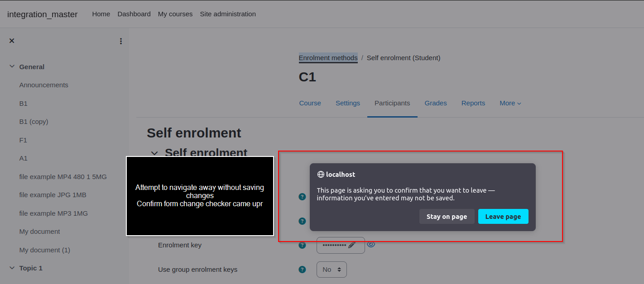This screenshot has height=284, width=644.
Task: Click the integration_master site name
Action: point(43,14)
